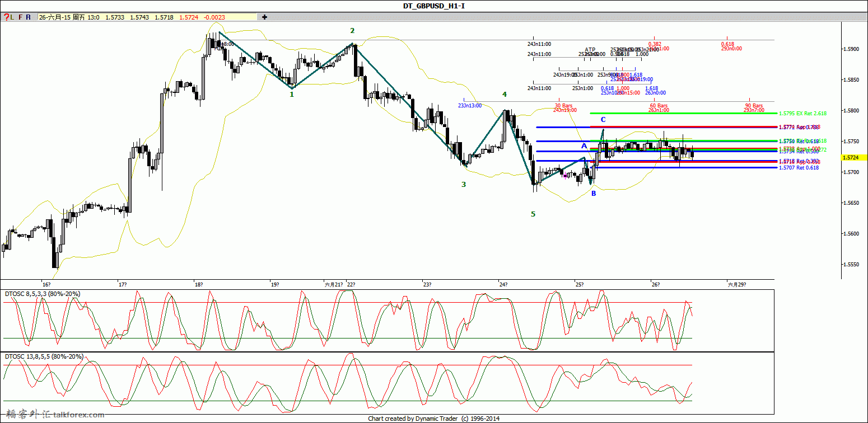Click the red change value -0.0023

tap(214, 18)
